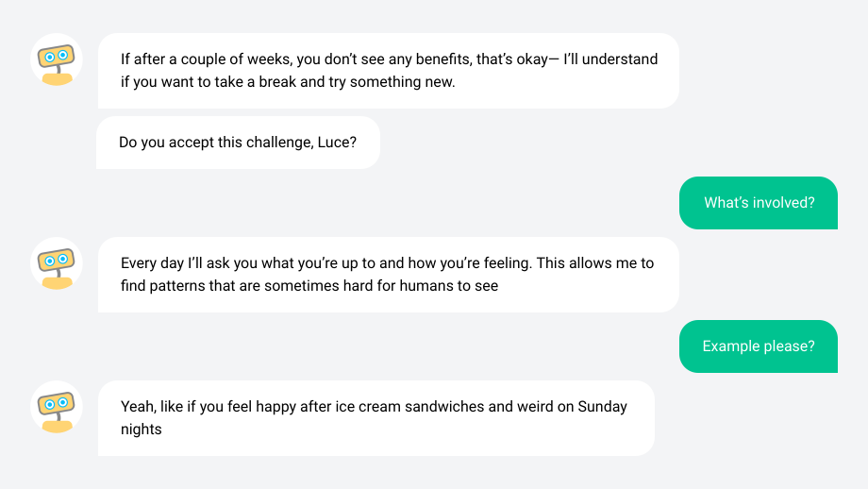
Task: Tap the message mentioning weird Sunday nights
Action: pos(376,418)
